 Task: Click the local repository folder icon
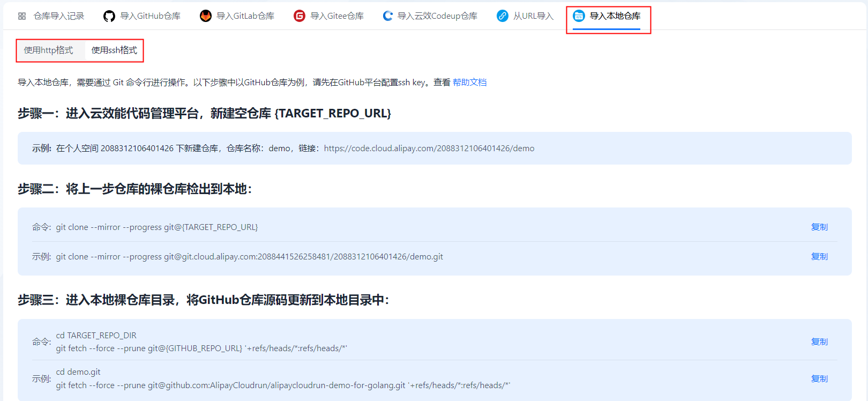[x=579, y=16]
